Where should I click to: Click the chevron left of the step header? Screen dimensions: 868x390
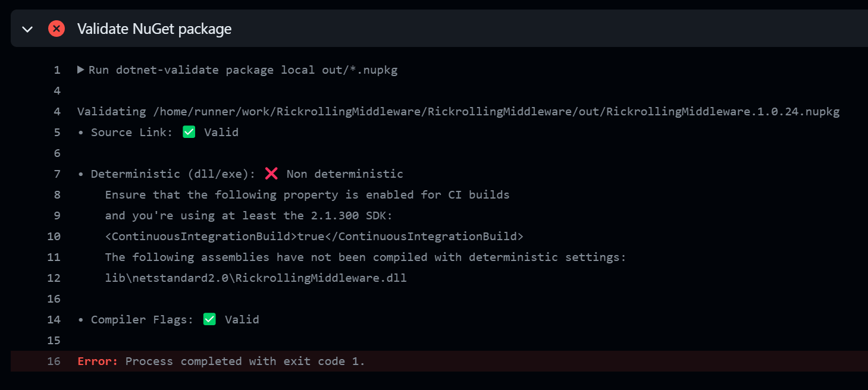pos(27,28)
